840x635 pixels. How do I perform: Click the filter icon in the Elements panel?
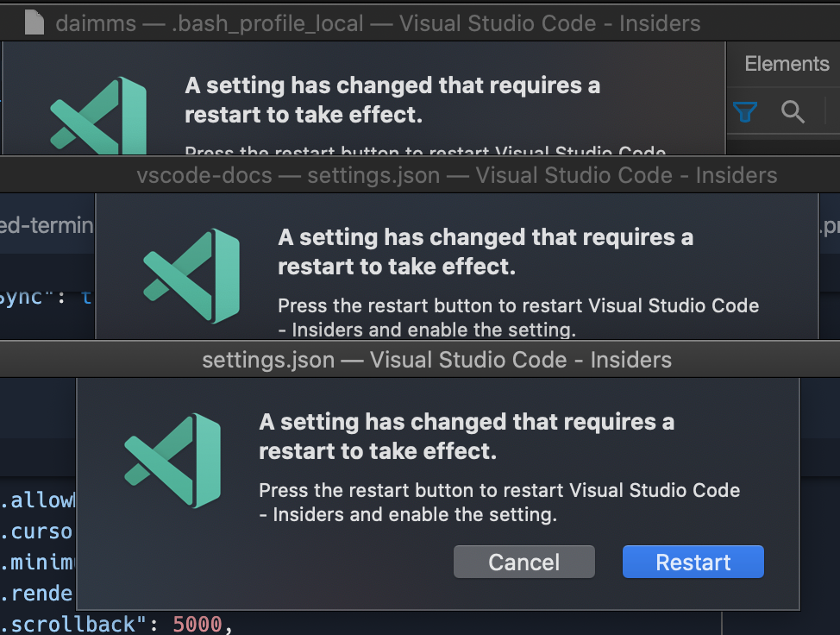pos(744,111)
